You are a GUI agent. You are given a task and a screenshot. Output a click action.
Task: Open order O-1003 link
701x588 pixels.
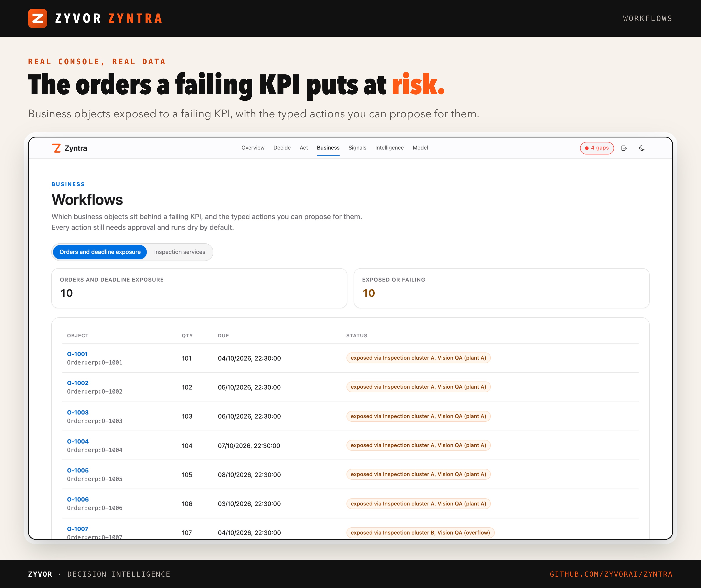click(78, 412)
